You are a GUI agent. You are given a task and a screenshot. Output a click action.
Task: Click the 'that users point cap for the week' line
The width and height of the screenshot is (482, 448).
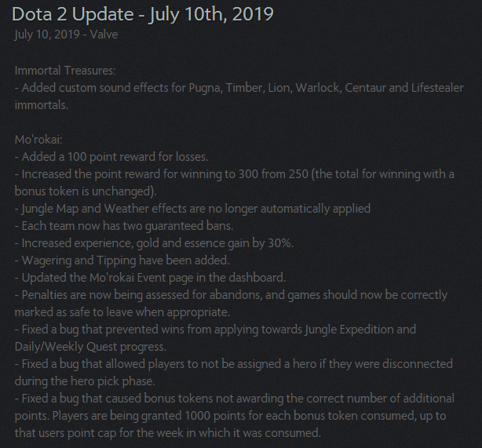pyautogui.click(x=168, y=433)
